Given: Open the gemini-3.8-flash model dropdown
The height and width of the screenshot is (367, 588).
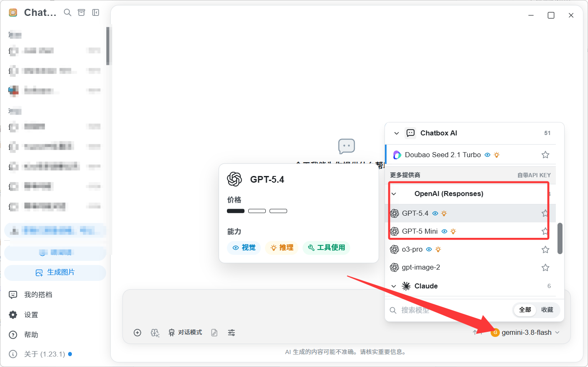Looking at the screenshot, I should coord(525,333).
